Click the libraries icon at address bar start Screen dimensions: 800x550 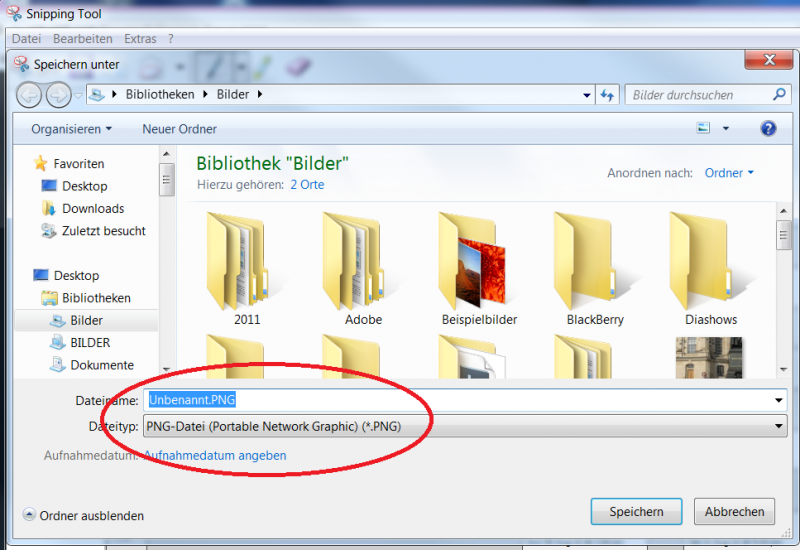(97, 94)
